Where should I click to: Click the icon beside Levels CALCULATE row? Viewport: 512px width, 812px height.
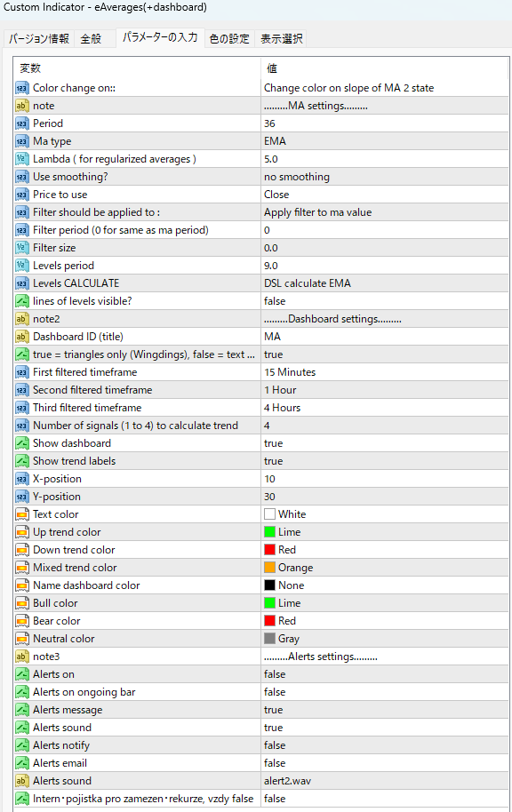coord(21,283)
